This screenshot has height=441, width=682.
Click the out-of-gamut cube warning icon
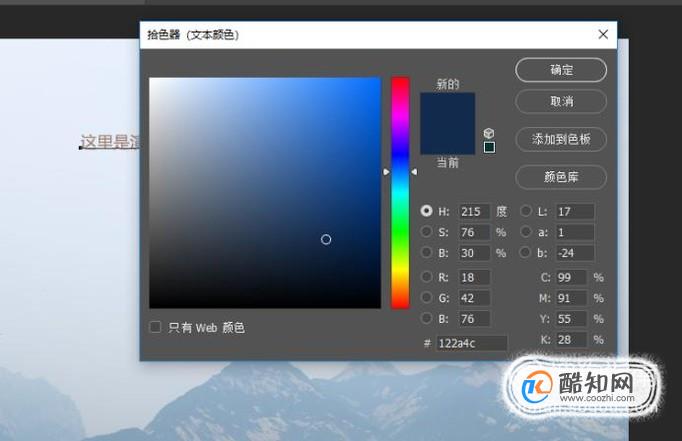pyautogui.click(x=489, y=133)
